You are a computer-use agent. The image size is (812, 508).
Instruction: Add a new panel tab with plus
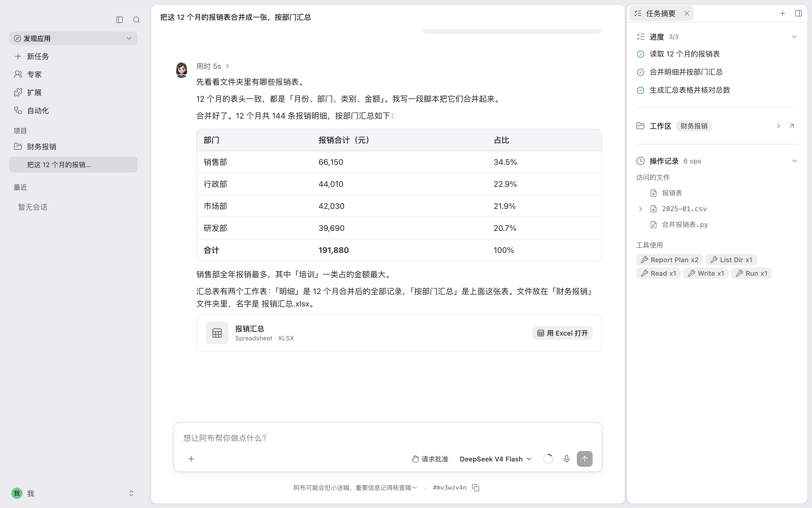coord(782,14)
